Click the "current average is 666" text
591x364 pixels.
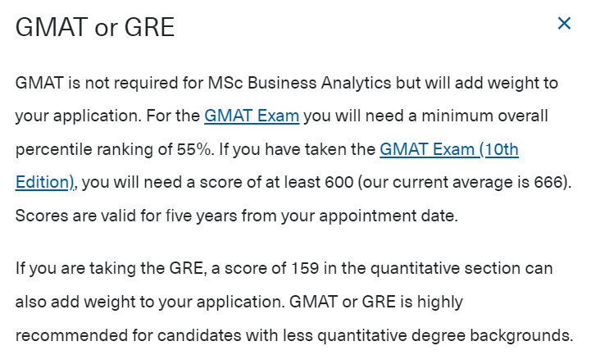(x=478, y=182)
